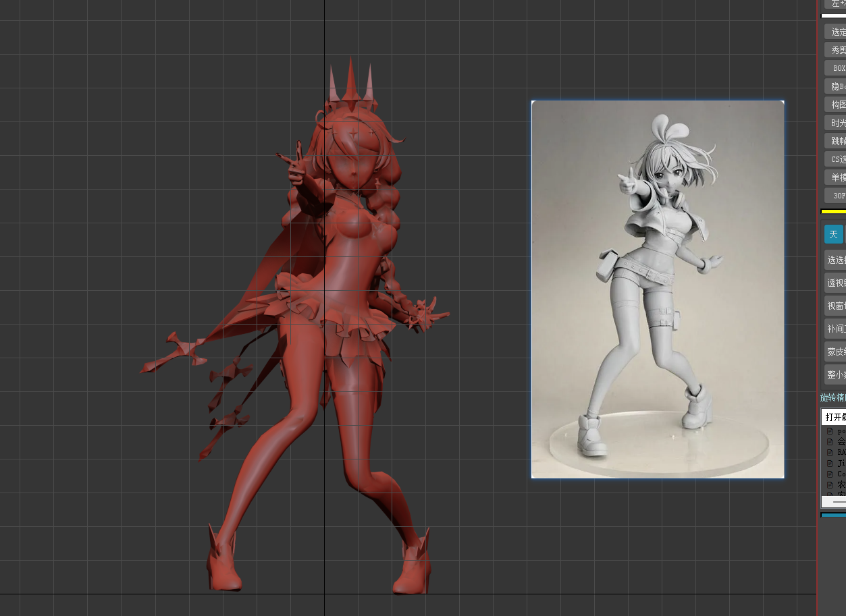Select the Ji file entry in the list
This screenshot has height=616, width=846.
tap(841, 463)
